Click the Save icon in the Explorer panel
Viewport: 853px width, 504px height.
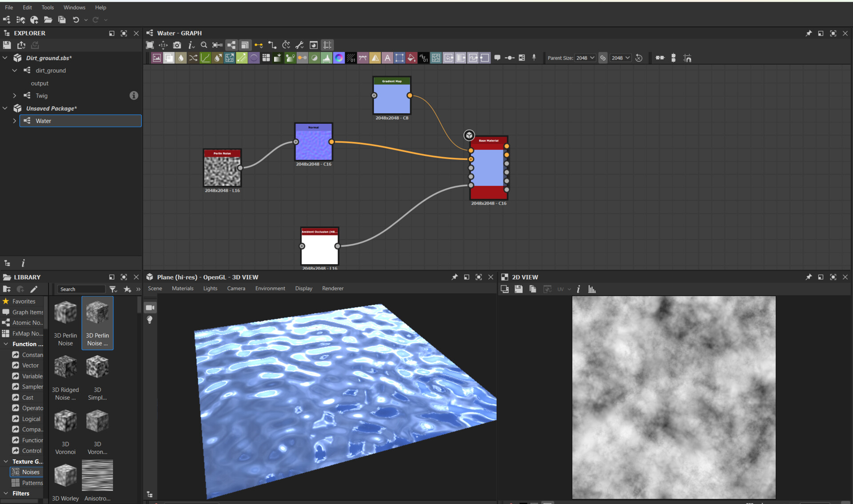click(x=7, y=45)
